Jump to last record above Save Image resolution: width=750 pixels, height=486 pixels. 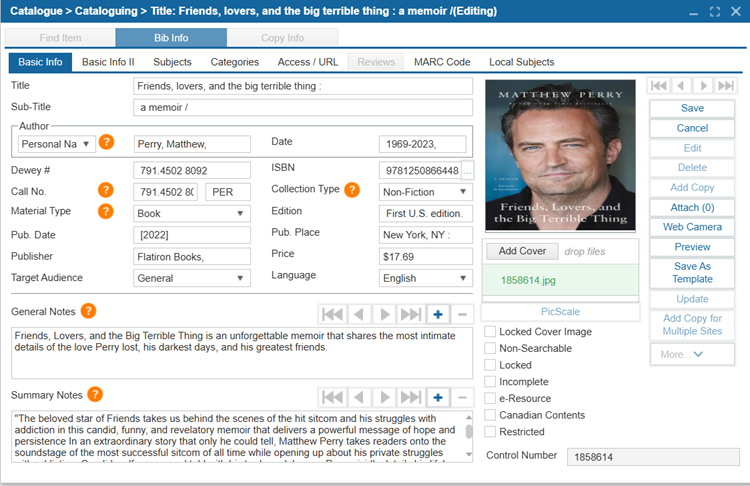click(x=726, y=86)
